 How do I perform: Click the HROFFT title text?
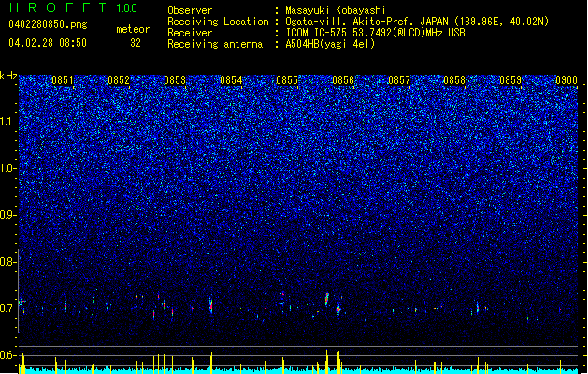pos(58,7)
